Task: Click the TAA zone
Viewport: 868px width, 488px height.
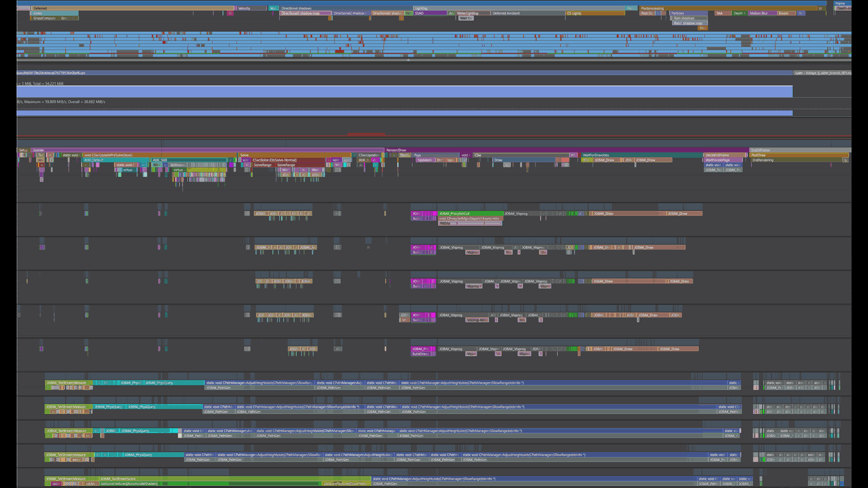Action: (x=722, y=13)
